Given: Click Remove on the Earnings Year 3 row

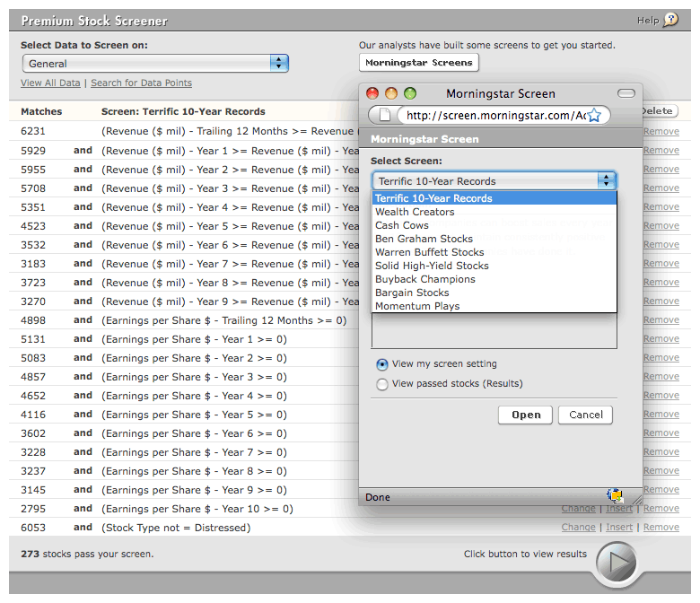Looking at the screenshot, I should tap(661, 376).
